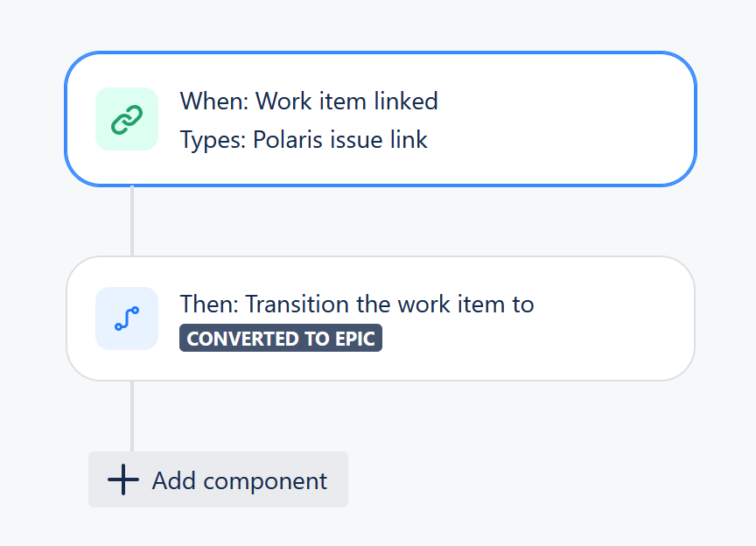Select the light blue tile behind transition icon
The width and height of the screenshot is (756, 546).
(x=127, y=318)
